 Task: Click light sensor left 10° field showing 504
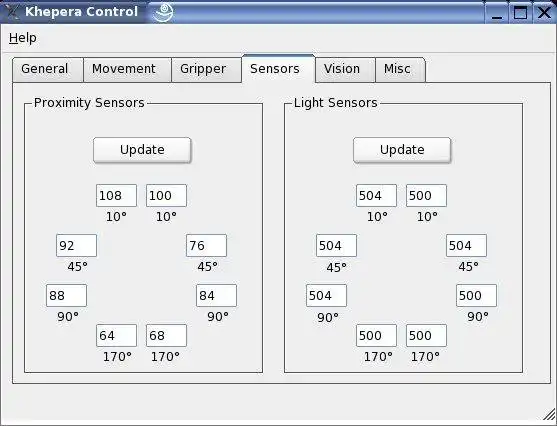(x=377, y=195)
